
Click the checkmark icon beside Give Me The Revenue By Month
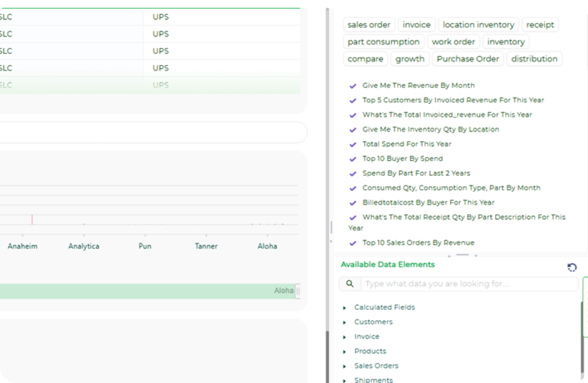(353, 86)
